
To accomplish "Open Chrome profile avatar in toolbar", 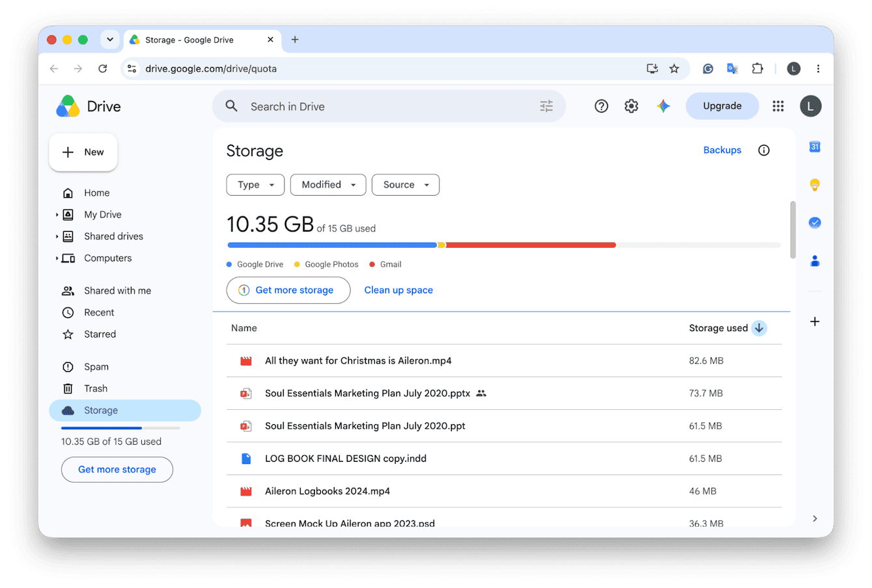I will (x=794, y=68).
